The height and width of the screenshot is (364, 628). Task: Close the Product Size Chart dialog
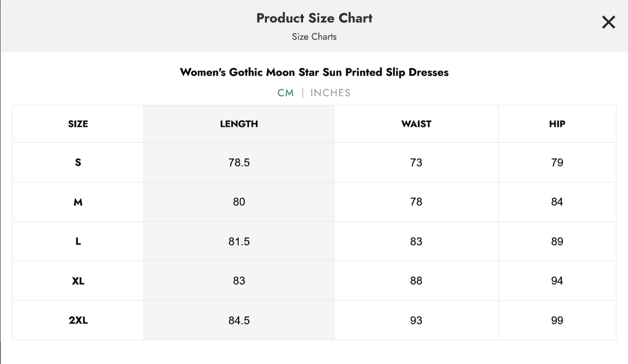click(x=608, y=23)
